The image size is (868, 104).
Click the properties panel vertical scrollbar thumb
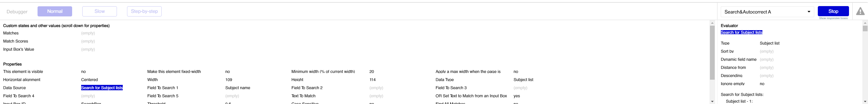(x=712, y=52)
